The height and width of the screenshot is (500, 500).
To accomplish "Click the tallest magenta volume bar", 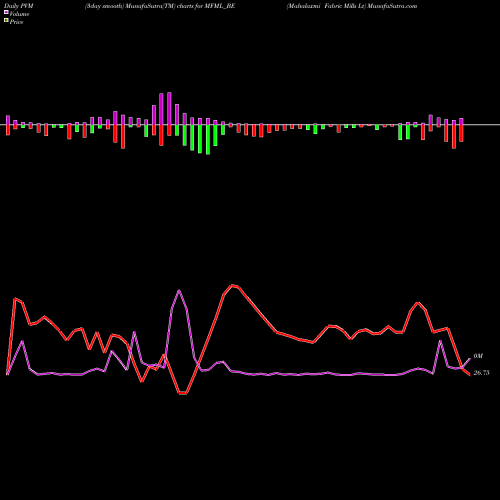I will click(169, 108).
